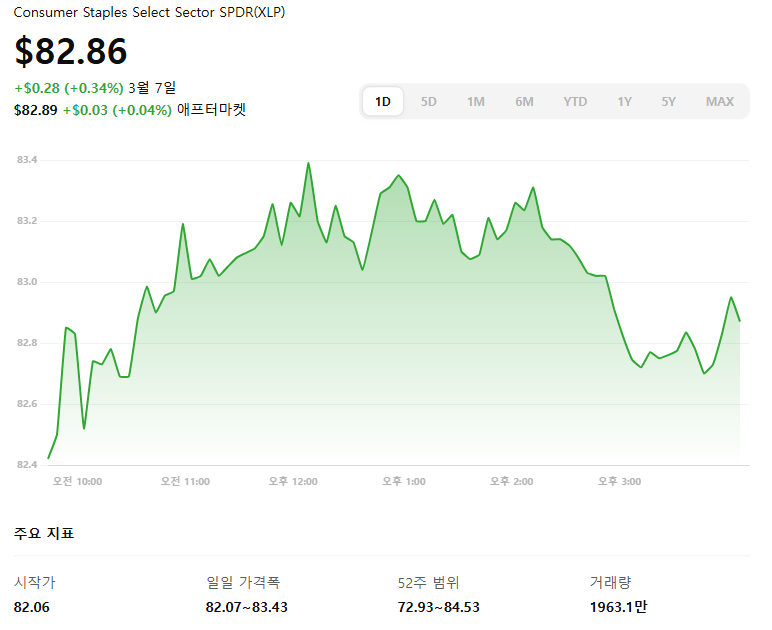The image size is (772, 630).
Task: Open the 5Y chart range
Action: click(668, 101)
